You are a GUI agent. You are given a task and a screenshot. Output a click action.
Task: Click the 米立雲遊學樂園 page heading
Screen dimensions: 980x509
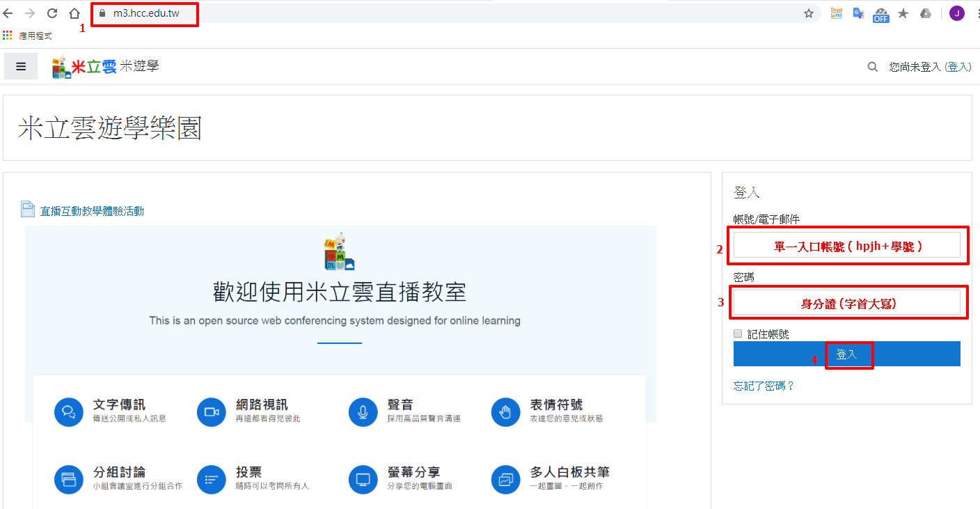(x=110, y=129)
